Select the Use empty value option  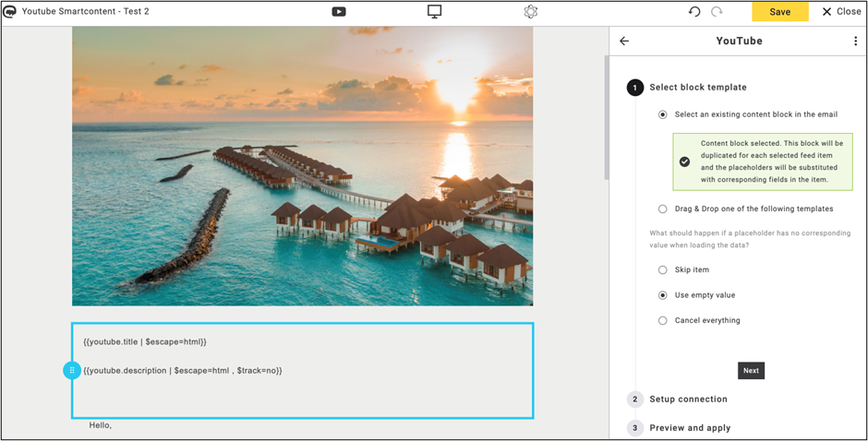pyautogui.click(x=663, y=295)
